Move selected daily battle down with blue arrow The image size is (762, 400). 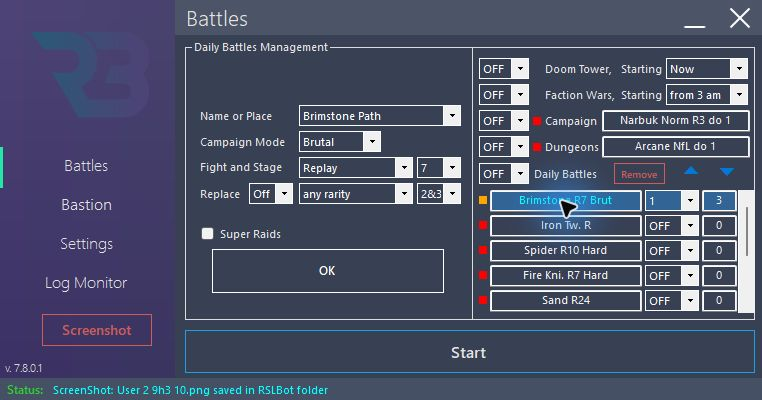727,172
